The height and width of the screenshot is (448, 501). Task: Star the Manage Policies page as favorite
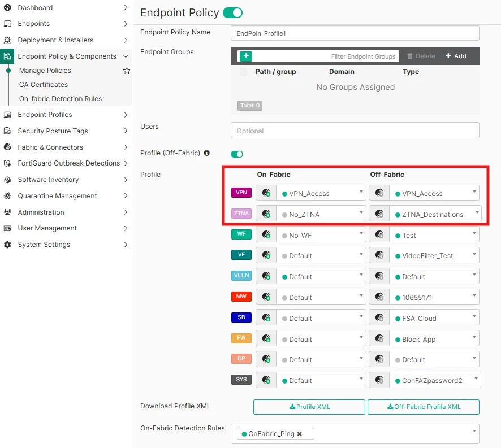click(x=127, y=71)
